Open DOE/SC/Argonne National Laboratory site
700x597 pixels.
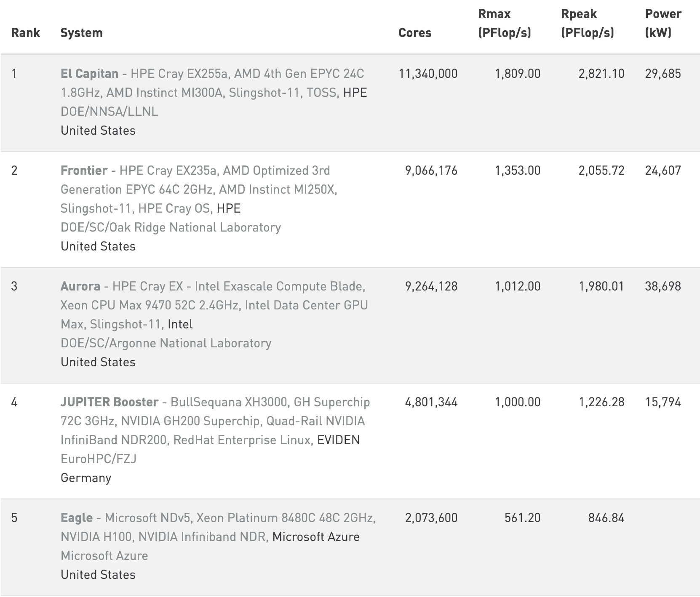coord(166,343)
